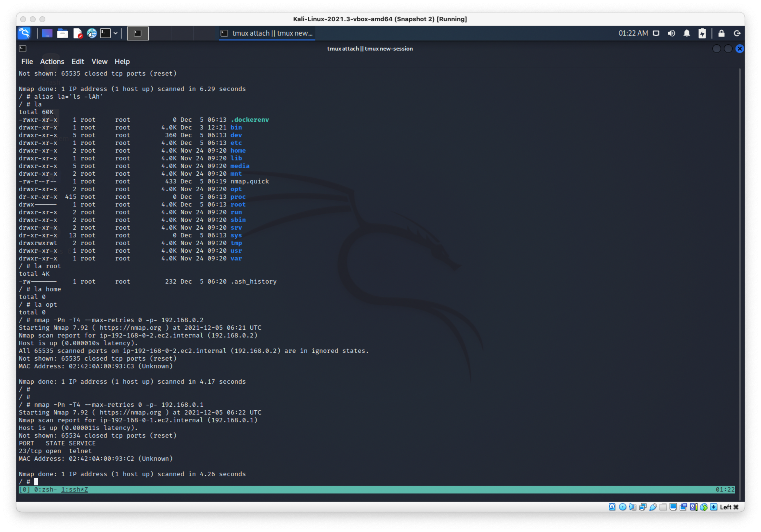Click the .ash_history file name

click(254, 281)
